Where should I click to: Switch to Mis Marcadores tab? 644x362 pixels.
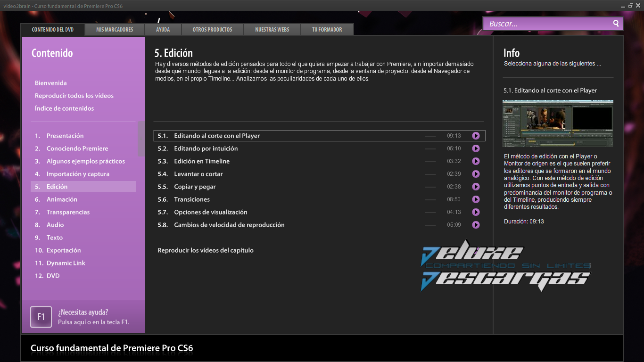tap(115, 29)
